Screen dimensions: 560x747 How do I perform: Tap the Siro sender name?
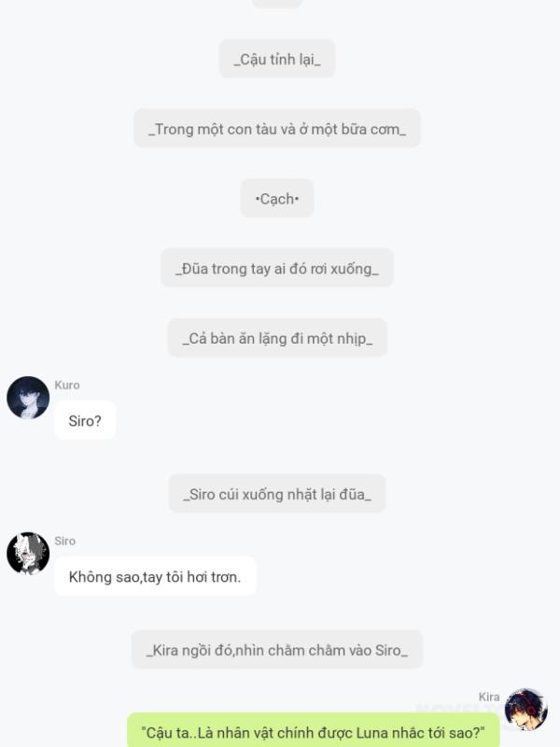64,541
